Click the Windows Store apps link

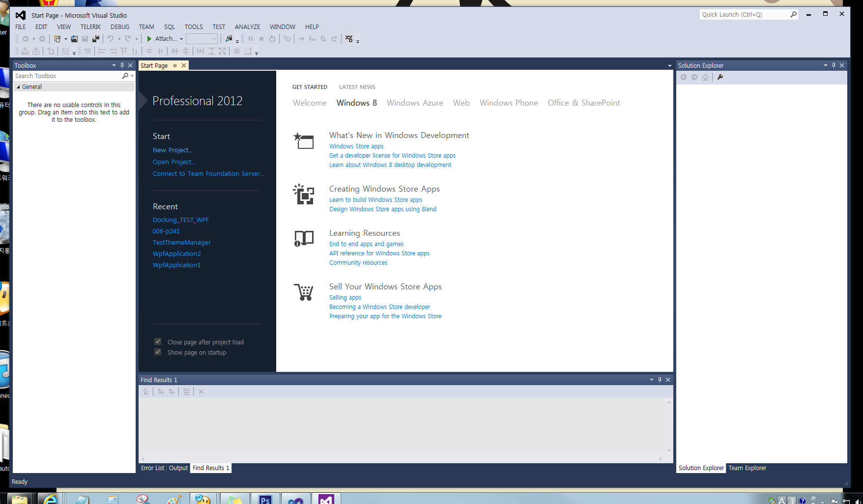coord(356,146)
